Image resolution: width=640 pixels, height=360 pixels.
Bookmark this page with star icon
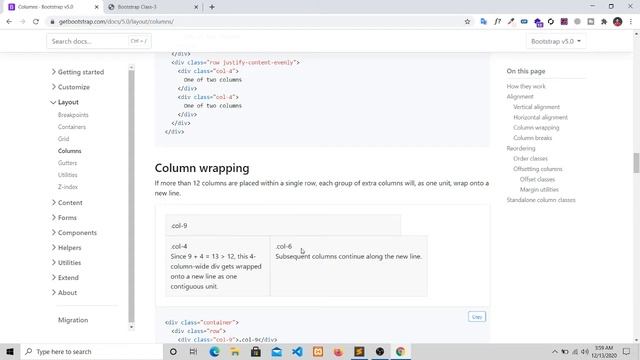point(467,22)
